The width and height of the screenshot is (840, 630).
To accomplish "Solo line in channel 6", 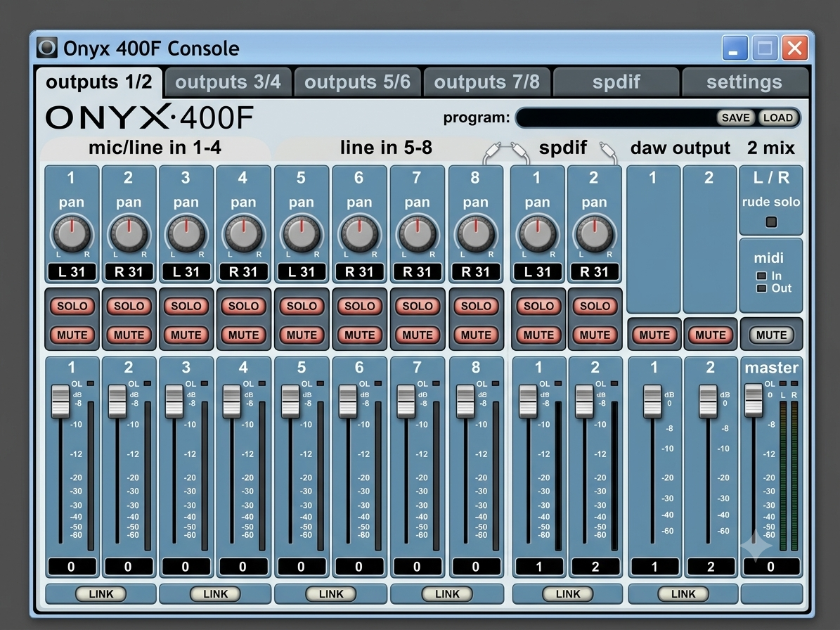I will tap(360, 306).
